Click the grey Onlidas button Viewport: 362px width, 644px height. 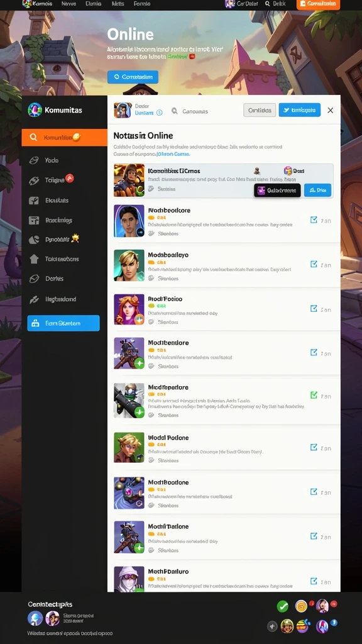click(x=260, y=110)
